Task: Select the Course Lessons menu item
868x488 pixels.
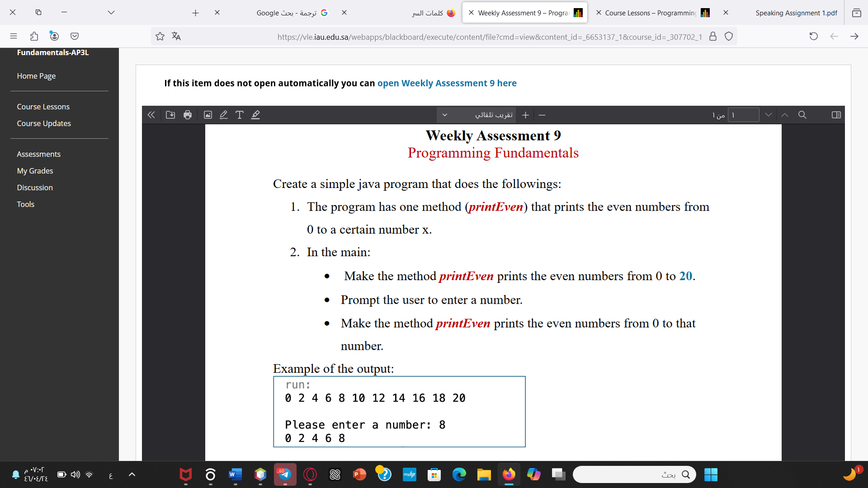Action: click(43, 106)
